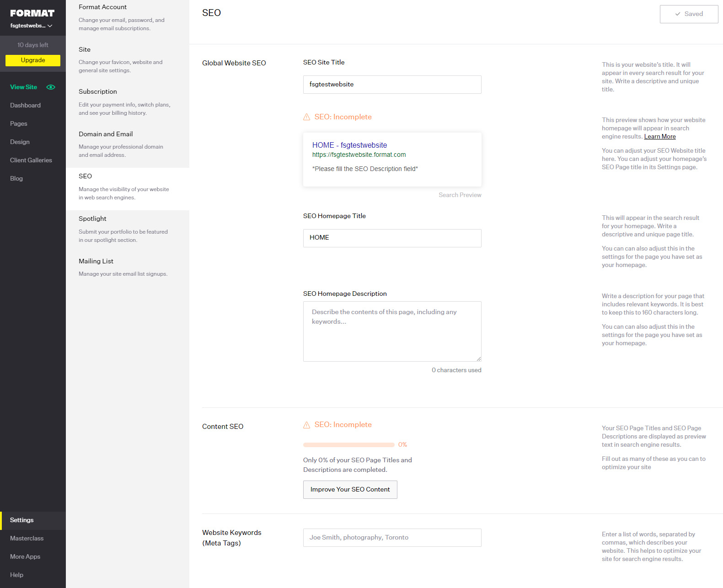Click the SEO Homepage Title field
Screen dimensions: 723x588
[x=392, y=238]
